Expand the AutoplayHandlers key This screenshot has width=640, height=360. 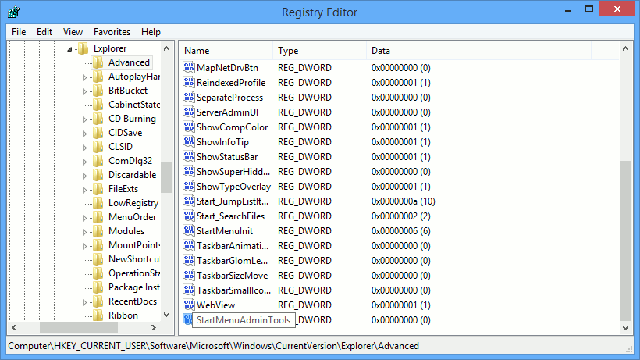pyautogui.click(x=84, y=77)
